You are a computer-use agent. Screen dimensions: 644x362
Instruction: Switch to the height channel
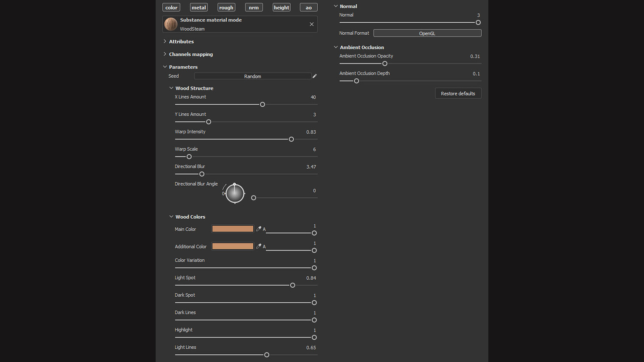tap(282, 7)
